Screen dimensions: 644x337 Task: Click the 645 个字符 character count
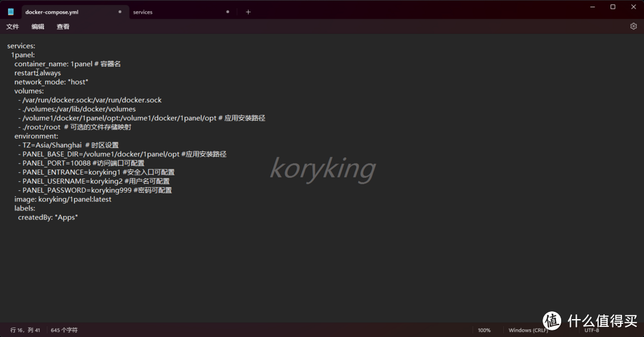coord(64,330)
